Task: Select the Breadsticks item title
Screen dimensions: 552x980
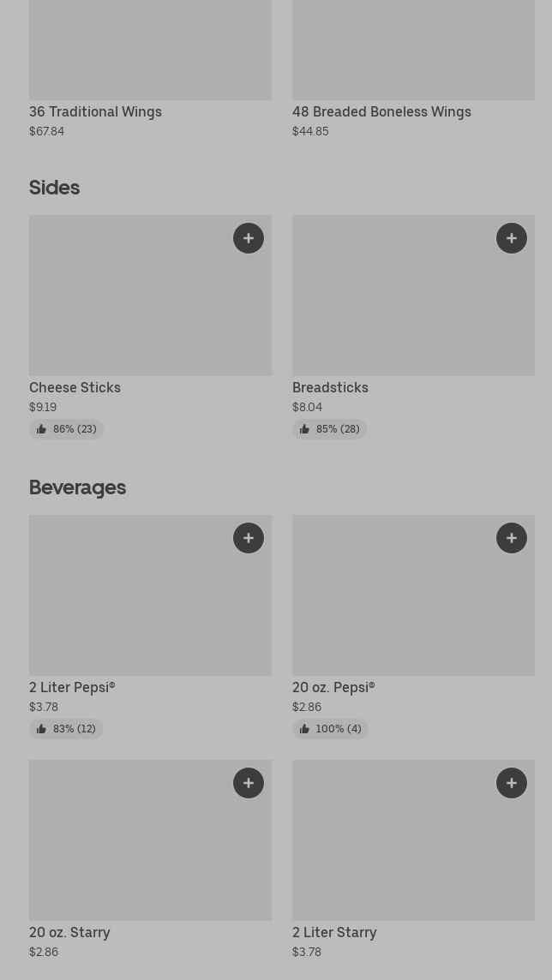Action: (x=330, y=387)
